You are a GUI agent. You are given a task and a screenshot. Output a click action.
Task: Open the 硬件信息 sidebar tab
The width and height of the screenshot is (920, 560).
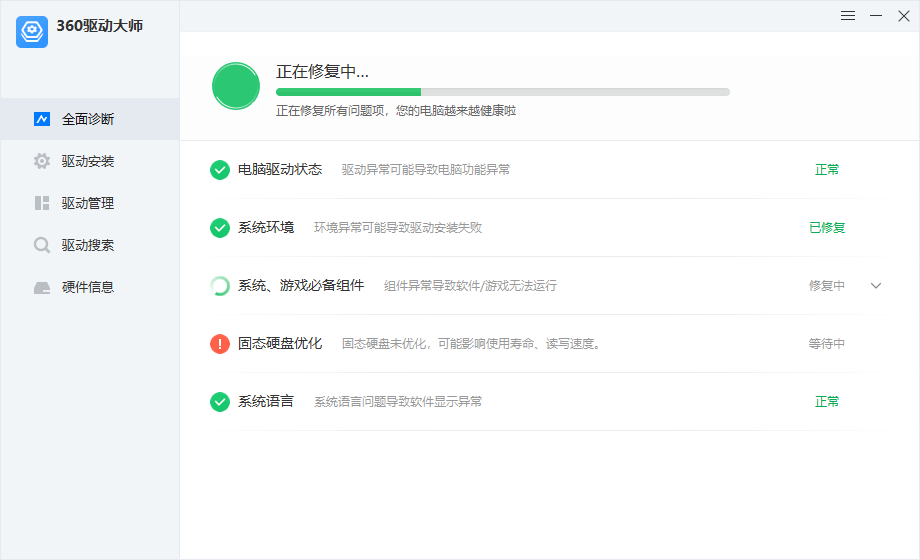[90, 287]
